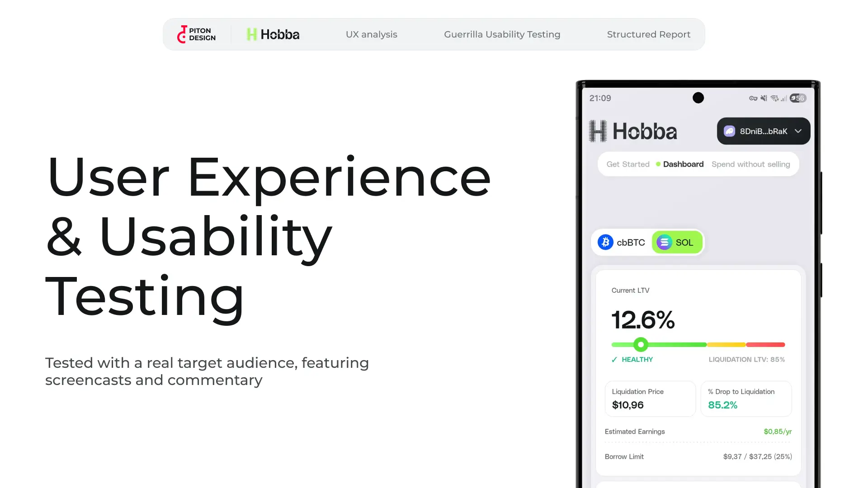Open the UX analysis section
Viewport: 868px width, 488px height.
(x=372, y=34)
